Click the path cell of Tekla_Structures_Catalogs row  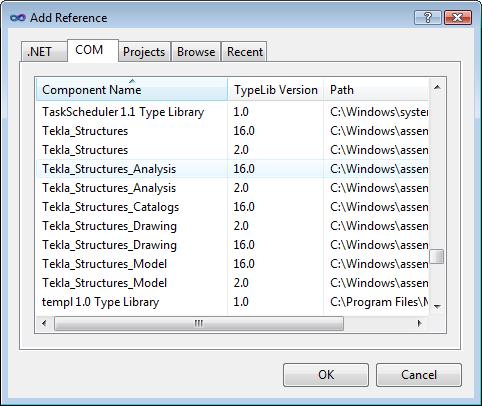click(x=379, y=207)
